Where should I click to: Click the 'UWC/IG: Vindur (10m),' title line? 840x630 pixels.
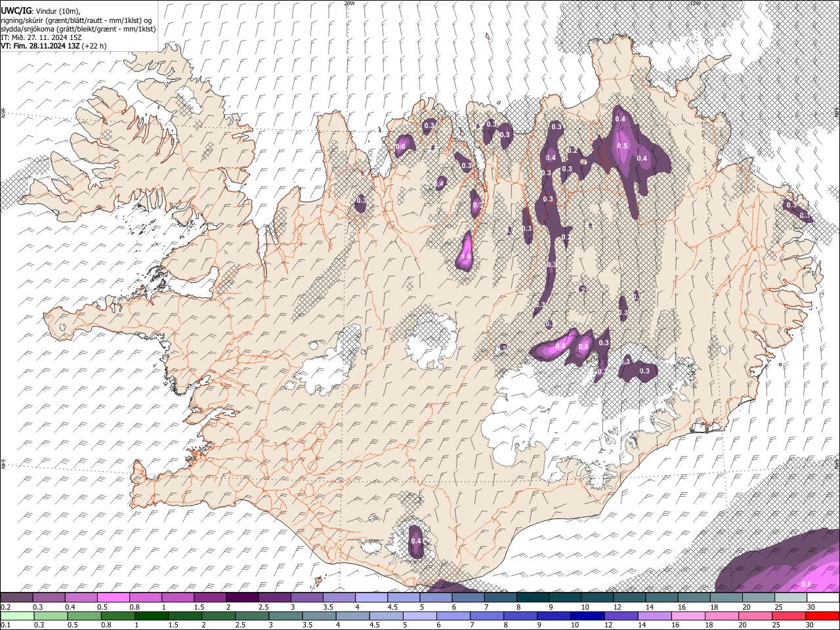pos(41,11)
